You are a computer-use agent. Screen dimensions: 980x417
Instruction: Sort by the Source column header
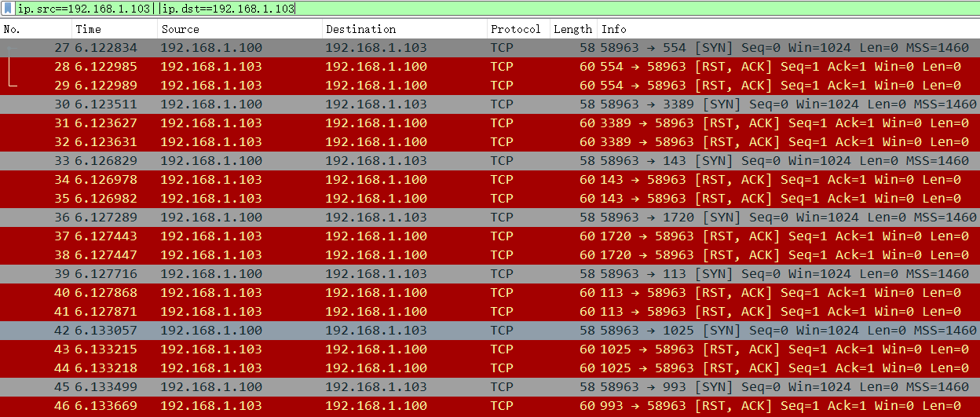pyautogui.click(x=240, y=29)
